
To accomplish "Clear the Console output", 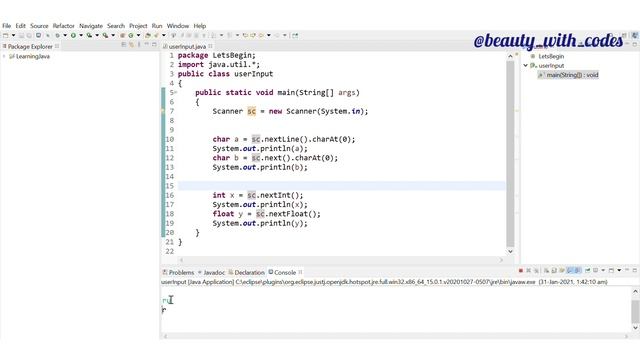I will (x=547, y=271).
